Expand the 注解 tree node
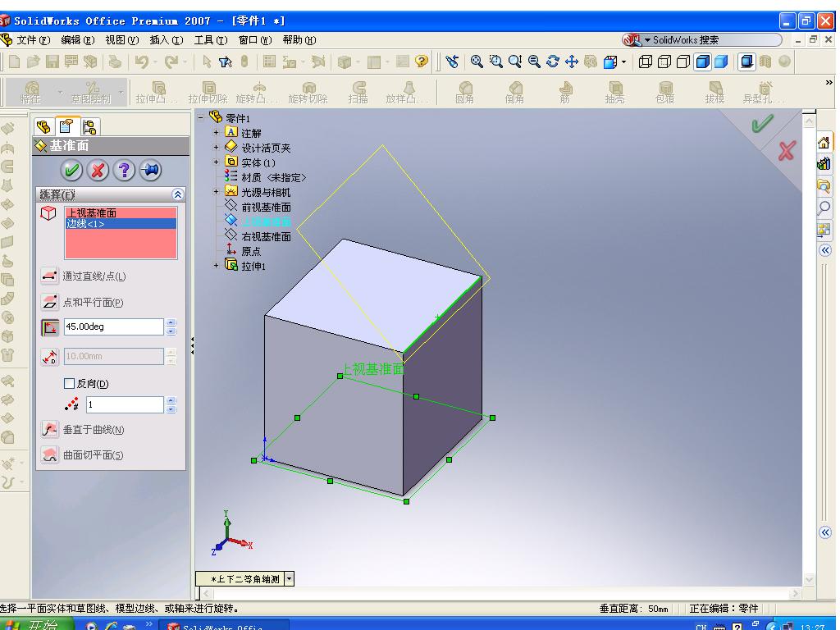This screenshot has width=840, height=630. (216, 132)
